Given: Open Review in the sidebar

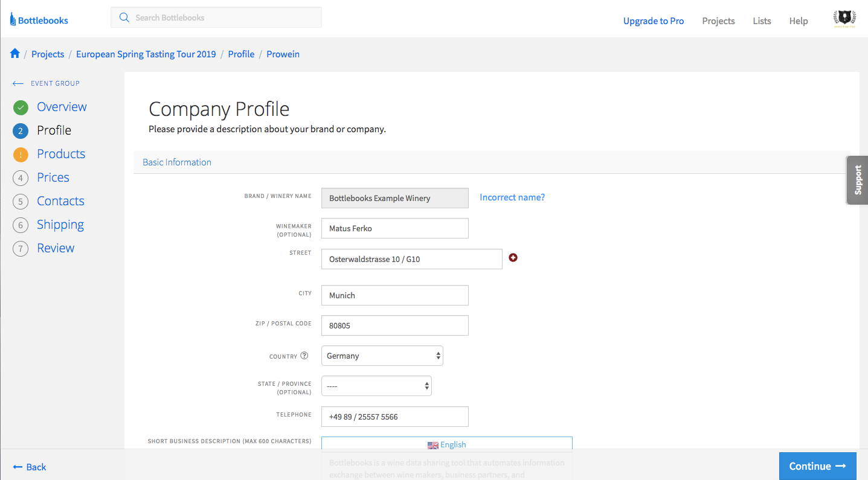Looking at the screenshot, I should click(56, 248).
